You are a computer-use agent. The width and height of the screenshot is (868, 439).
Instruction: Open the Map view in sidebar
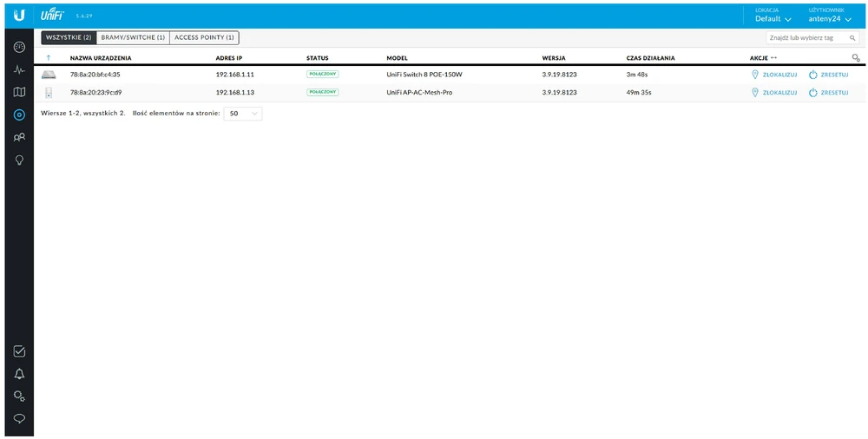point(19,92)
